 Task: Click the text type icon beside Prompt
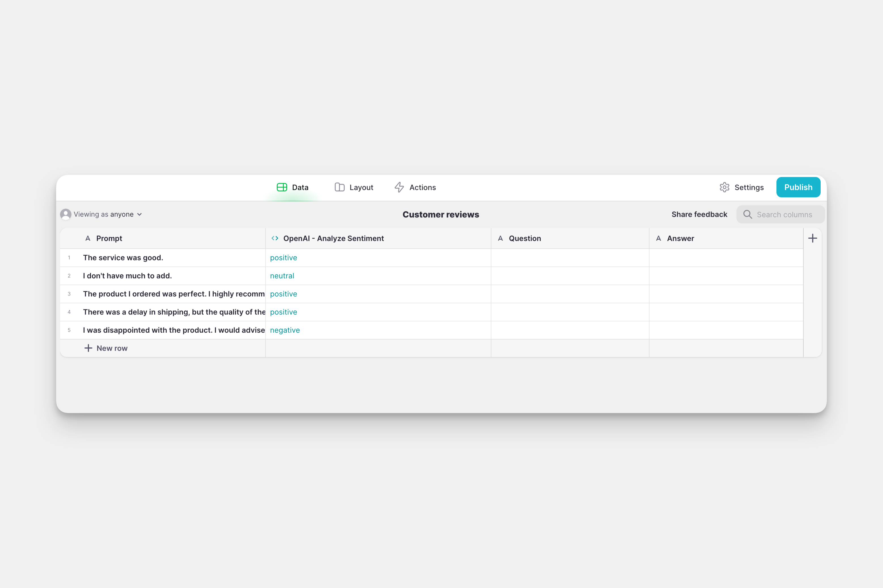tap(88, 238)
